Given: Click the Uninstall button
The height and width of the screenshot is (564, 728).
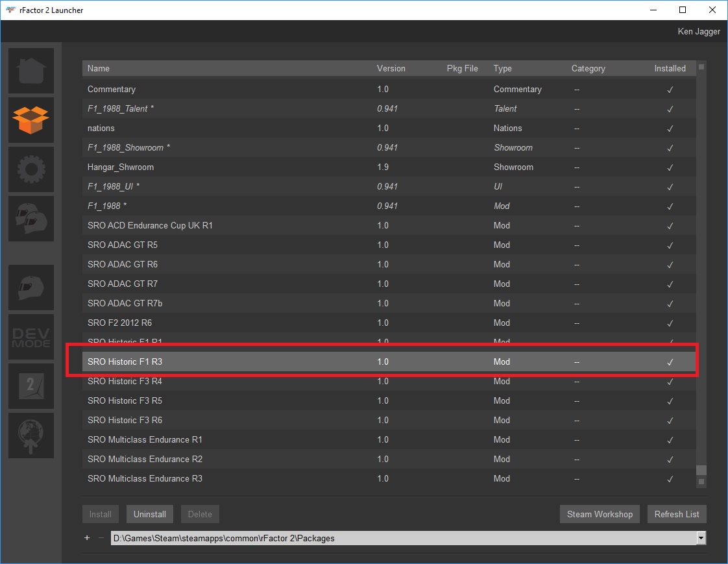Looking at the screenshot, I should coord(150,514).
